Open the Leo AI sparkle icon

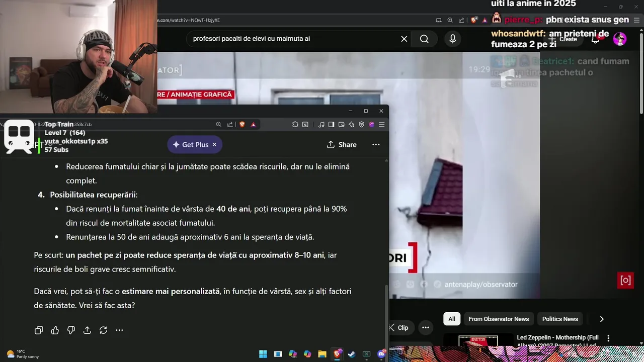[351, 125]
